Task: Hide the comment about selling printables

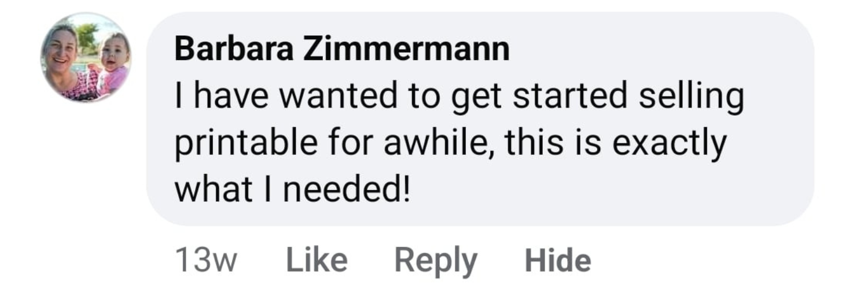Action: tap(557, 260)
